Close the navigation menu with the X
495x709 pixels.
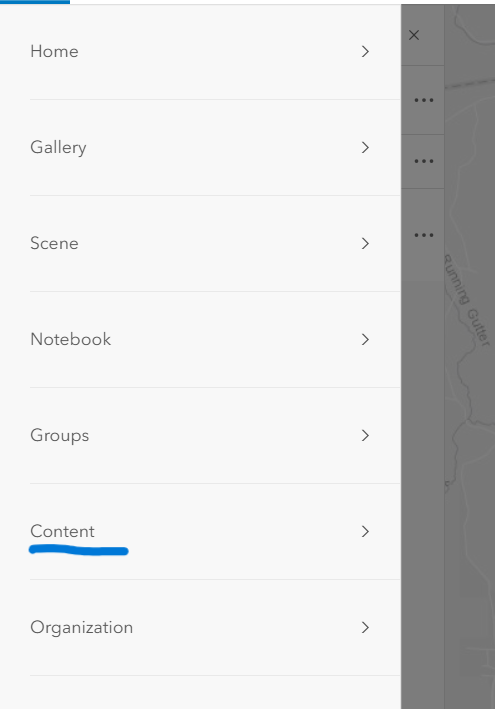pos(414,35)
